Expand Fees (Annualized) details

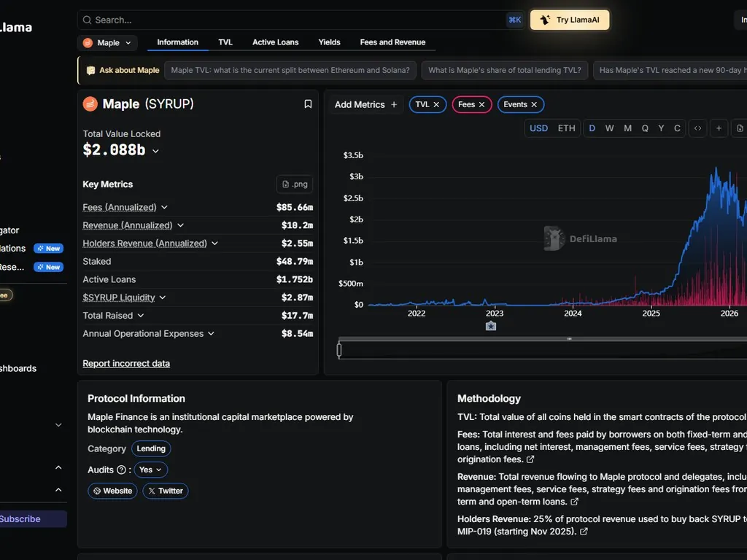pyautogui.click(x=164, y=207)
